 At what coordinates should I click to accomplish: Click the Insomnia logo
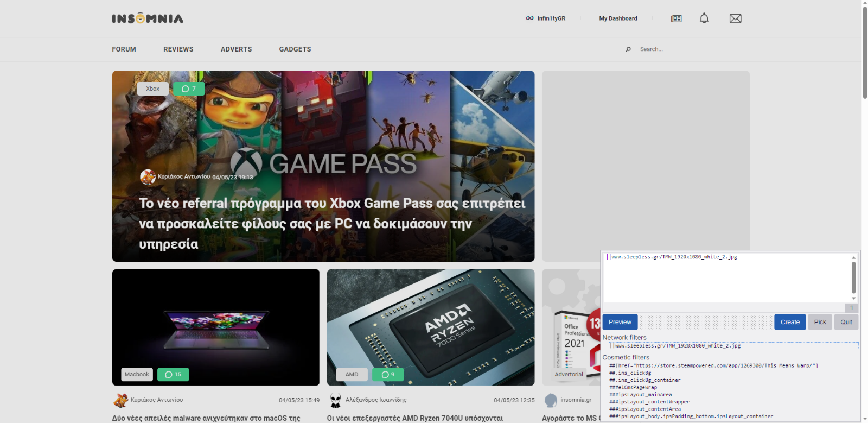point(148,18)
